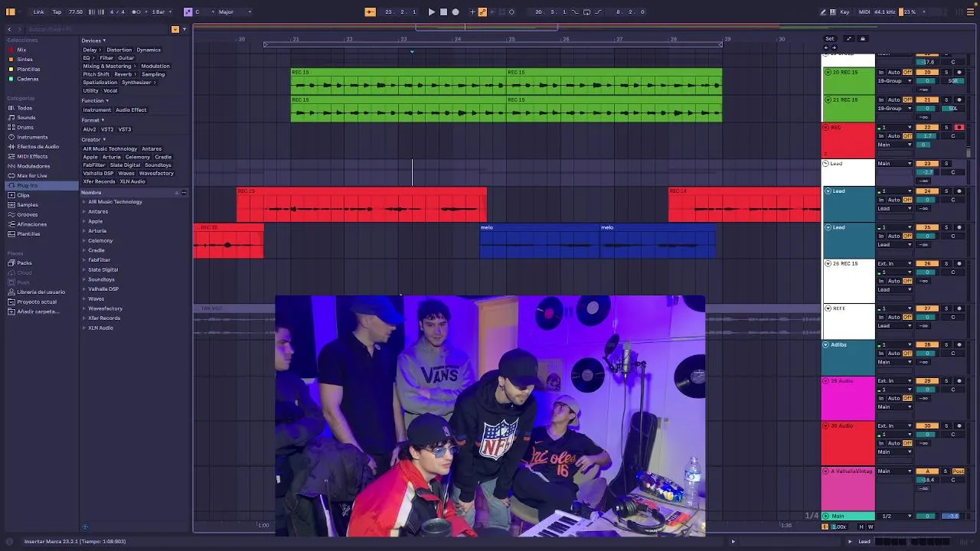Click the red Mix collection label
This screenshot has width=980, height=551.
[21, 50]
